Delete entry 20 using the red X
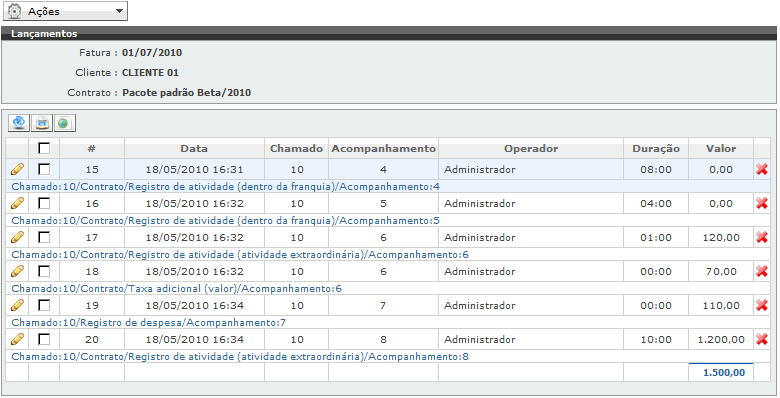 click(x=762, y=340)
